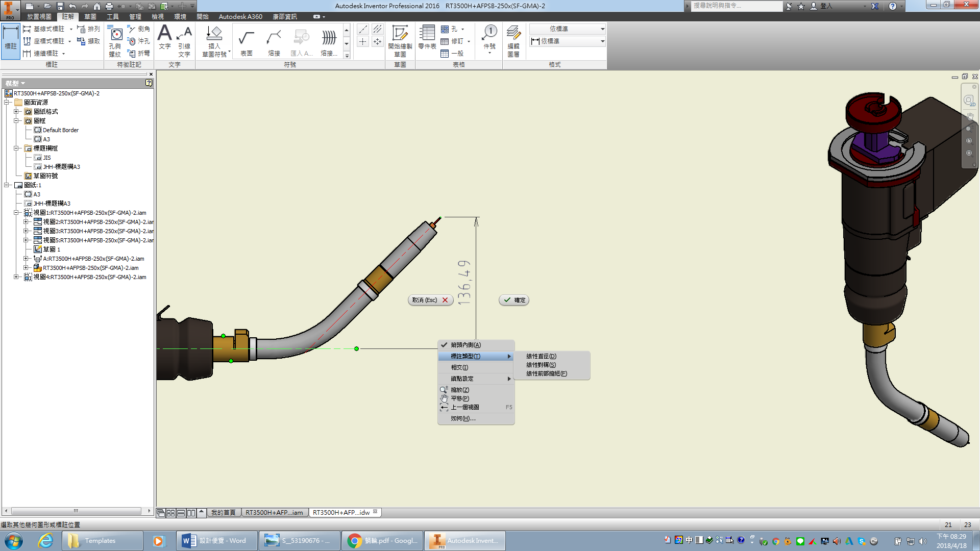Click the 零件表 parts list tool

427,38
